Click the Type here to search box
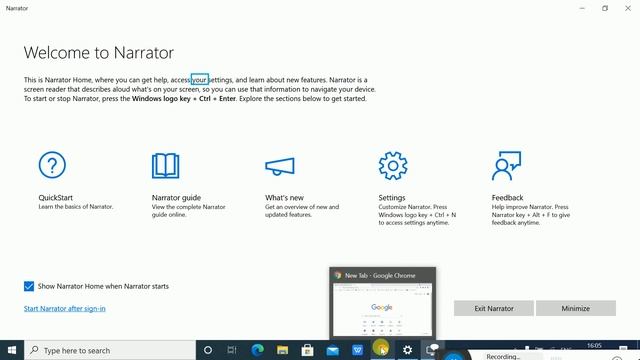Viewport: 640px width, 360px height. (110, 350)
